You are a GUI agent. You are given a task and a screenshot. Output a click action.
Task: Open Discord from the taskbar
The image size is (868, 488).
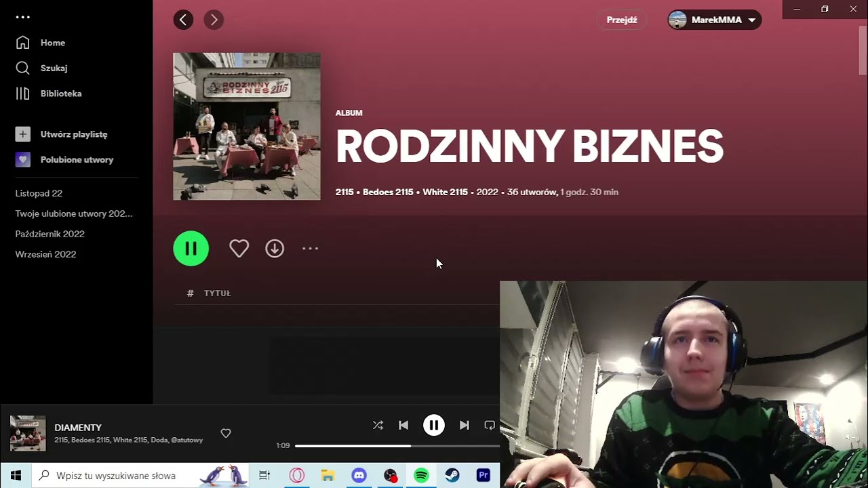tap(359, 475)
